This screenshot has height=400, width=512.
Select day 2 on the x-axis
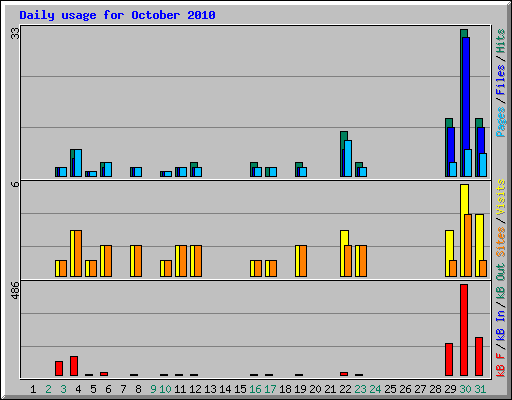click(x=48, y=389)
